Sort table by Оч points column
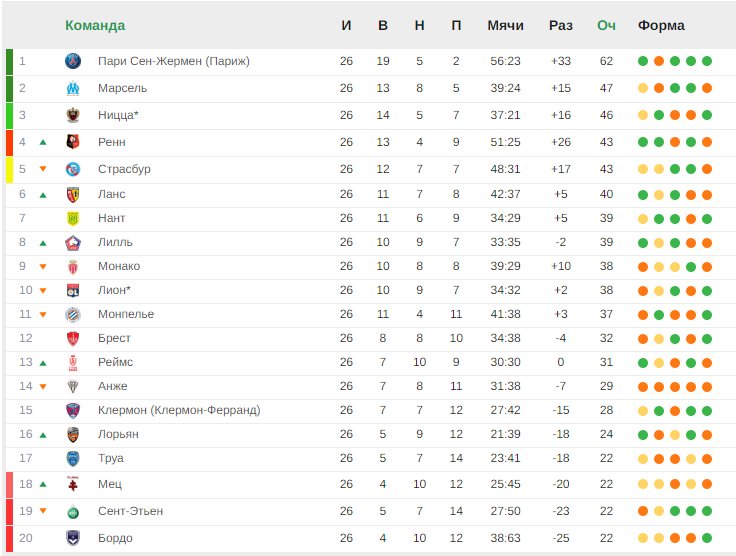The width and height of the screenshot is (736, 556). pos(606,25)
